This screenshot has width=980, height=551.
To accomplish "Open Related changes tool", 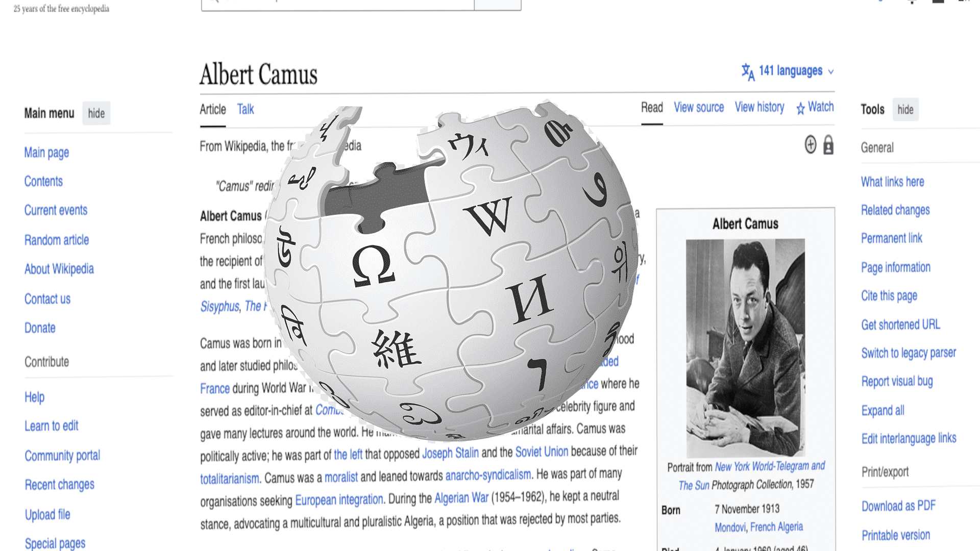I will [x=895, y=210].
